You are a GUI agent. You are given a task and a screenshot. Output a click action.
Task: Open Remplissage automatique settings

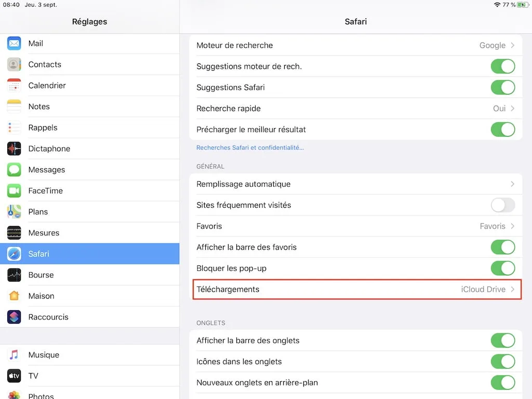pos(356,184)
